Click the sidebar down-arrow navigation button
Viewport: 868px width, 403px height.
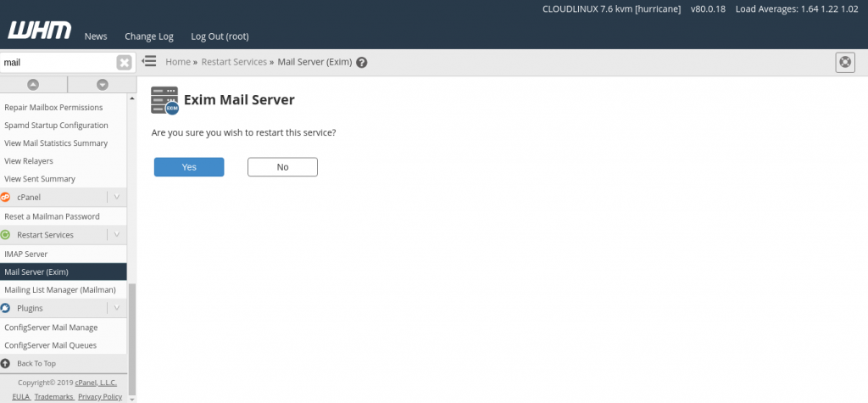tap(103, 85)
